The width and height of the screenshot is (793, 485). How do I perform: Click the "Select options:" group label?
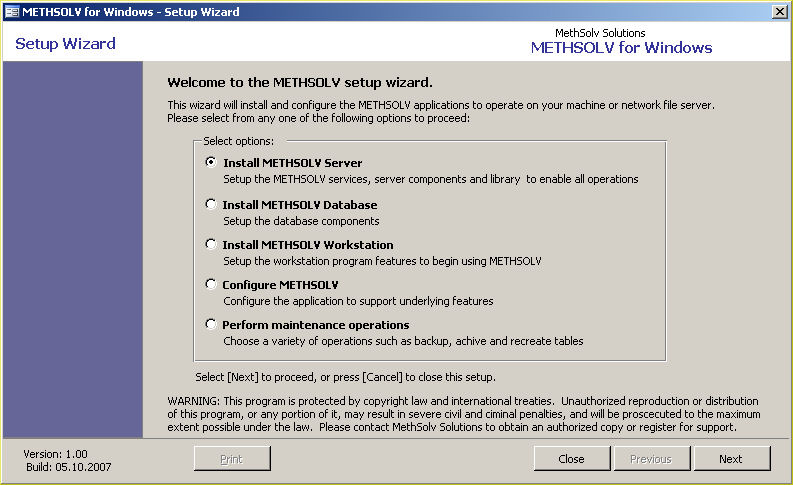coord(239,141)
